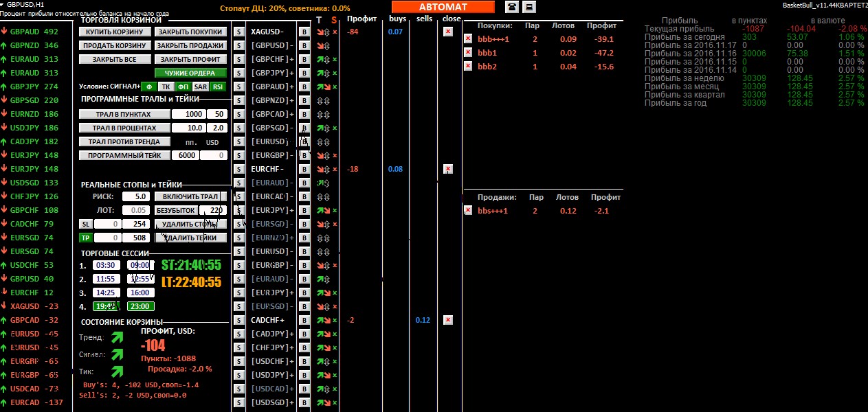868x412 pixels.
Task: Enable the ТК signal condition
Action: click(166, 87)
